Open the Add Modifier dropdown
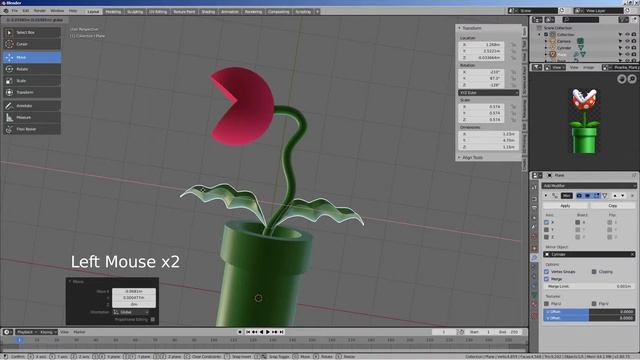Image resolution: width=640 pixels, height=360 pixels. 589,186
